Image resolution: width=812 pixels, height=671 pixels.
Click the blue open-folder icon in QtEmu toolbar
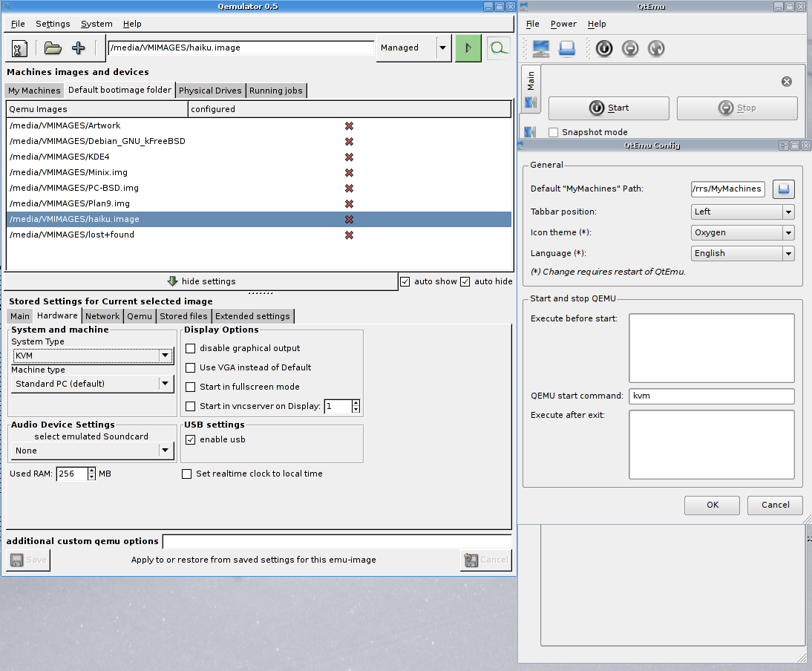coord(567,49)
